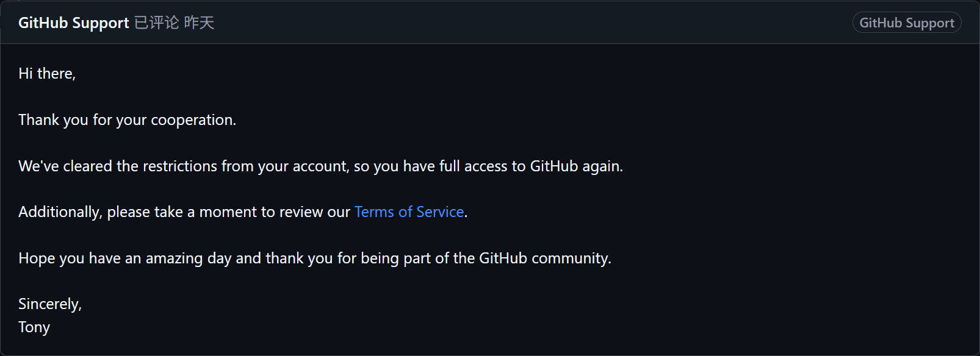Select the word 'community' in last sentence
Image resolution: width=980 pixels, height=356 pixels.
tap(569, 258)
